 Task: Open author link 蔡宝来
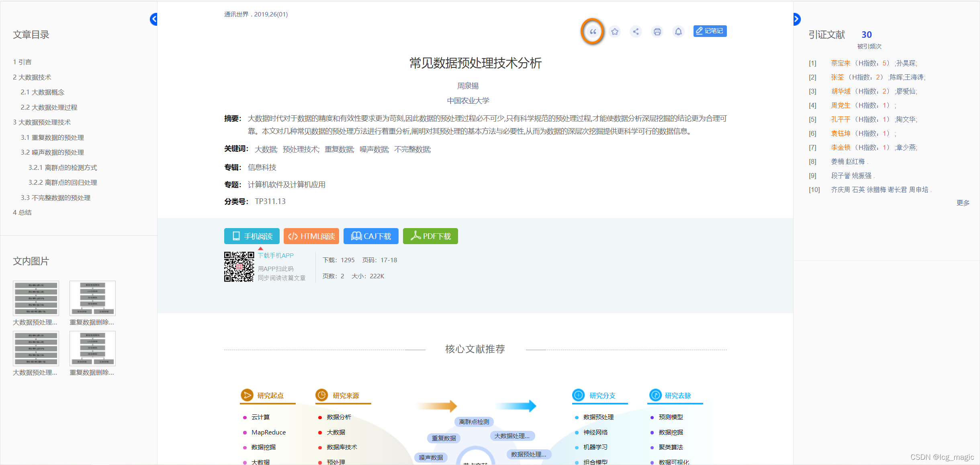[x=840, y=63]
